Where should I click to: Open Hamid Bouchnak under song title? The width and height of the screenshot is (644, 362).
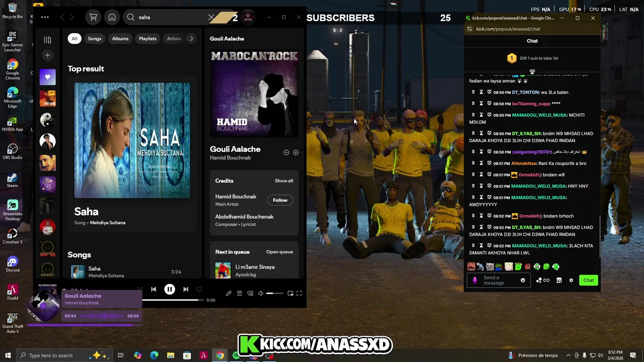click(x=230, y=158)
